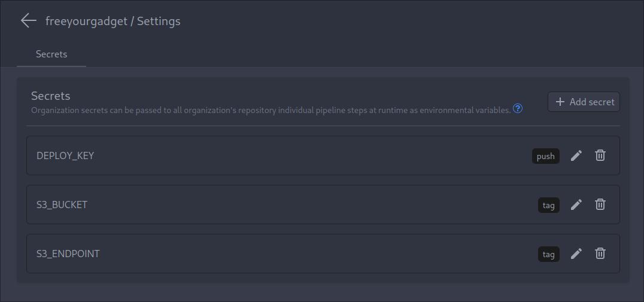Delete the DEPLOY_KEY secret via trash icon
This screenshot has height=302, width=644.
pyautogui.click(x=600, y=155)
